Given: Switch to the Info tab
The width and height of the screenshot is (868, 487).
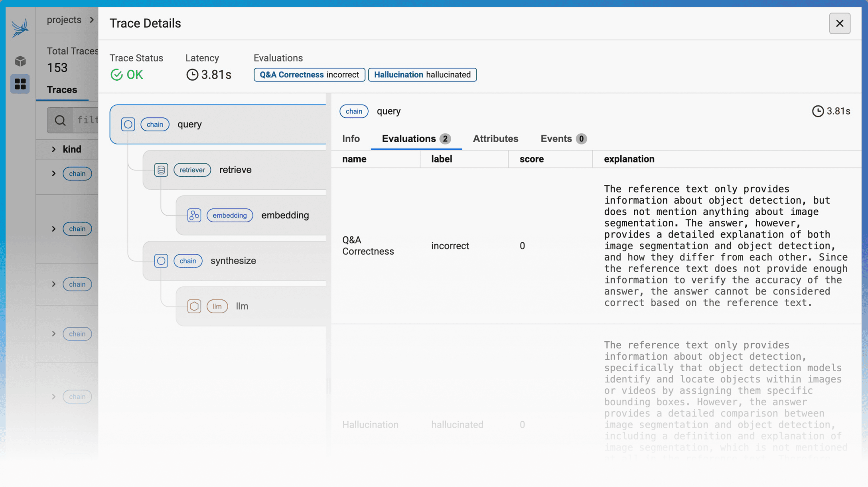Looking at the screenshot, I should pos(351,139).
